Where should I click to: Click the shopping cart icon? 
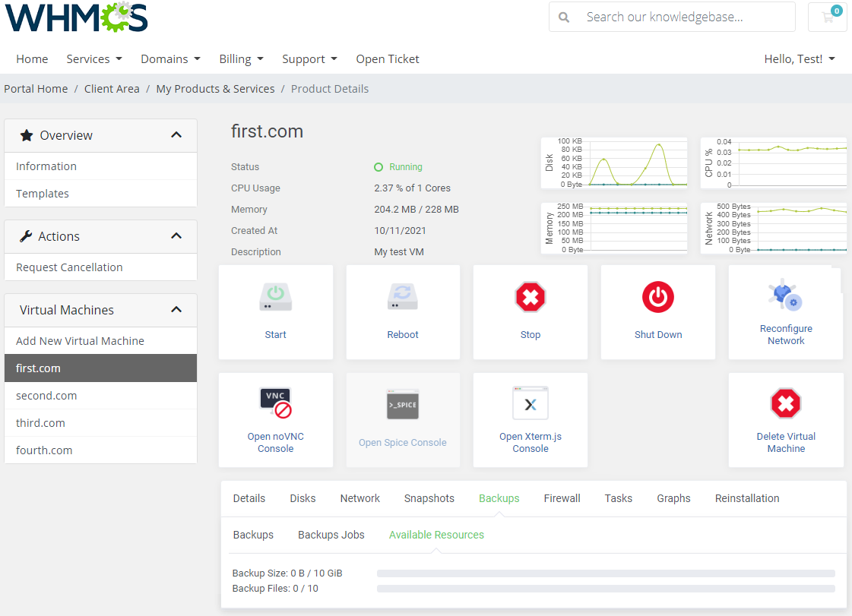tap(828, 17)
